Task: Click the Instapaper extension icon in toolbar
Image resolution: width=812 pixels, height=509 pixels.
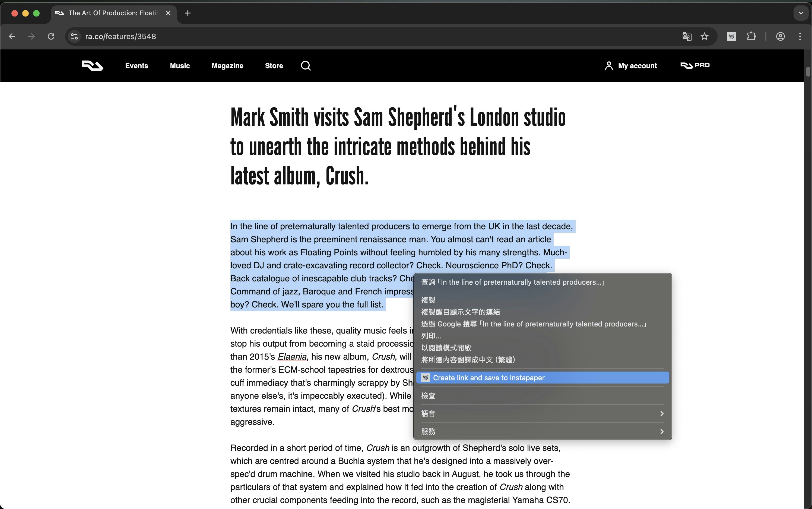Action: (732, 36)
